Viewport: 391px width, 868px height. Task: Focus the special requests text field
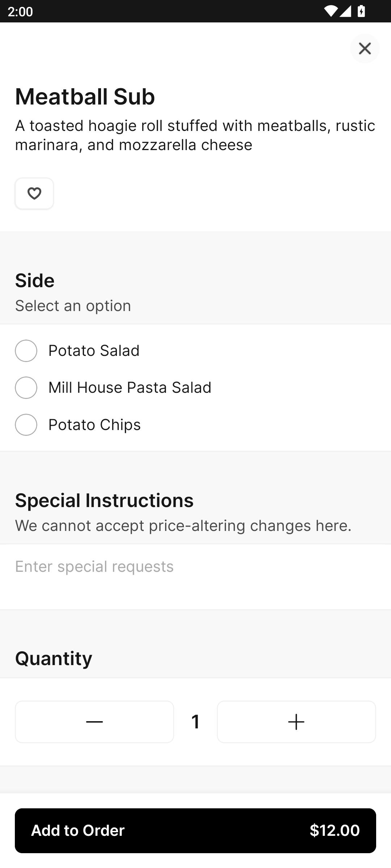(x=195, y=577)
